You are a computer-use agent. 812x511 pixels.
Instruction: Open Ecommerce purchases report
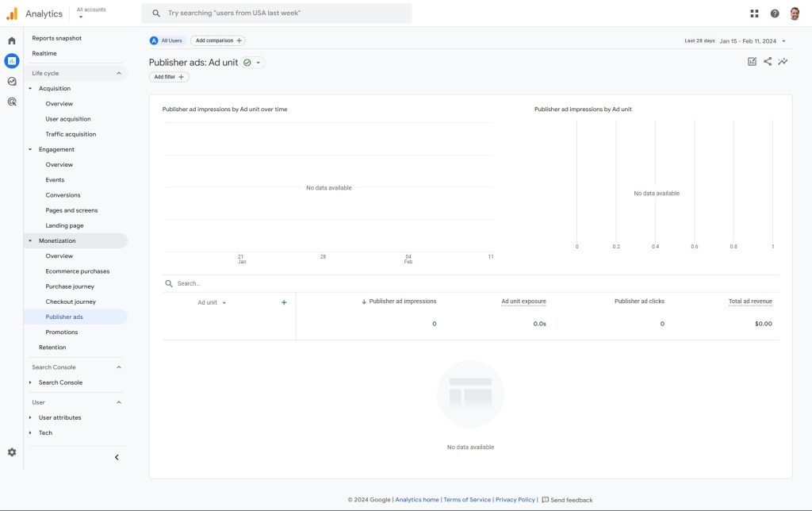click(x=77, y=271)
